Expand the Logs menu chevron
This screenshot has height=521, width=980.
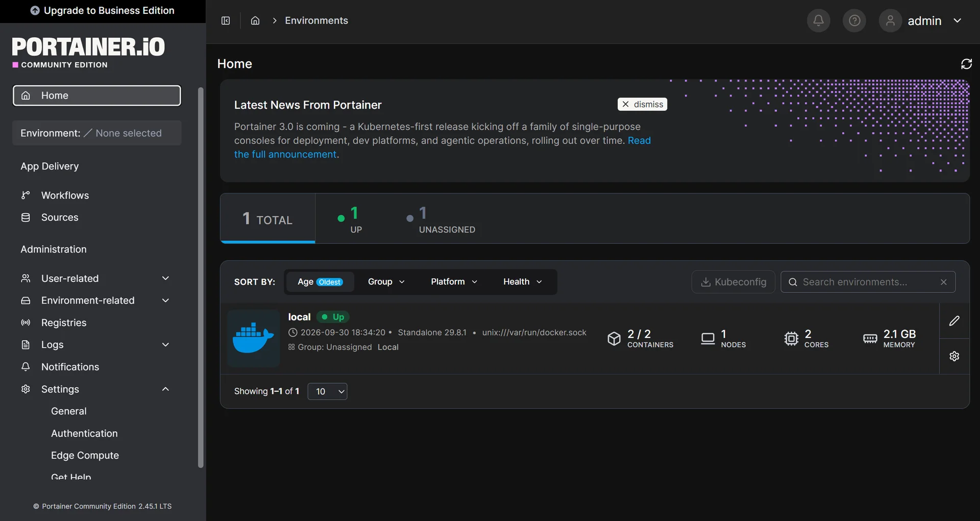point(165,344)
